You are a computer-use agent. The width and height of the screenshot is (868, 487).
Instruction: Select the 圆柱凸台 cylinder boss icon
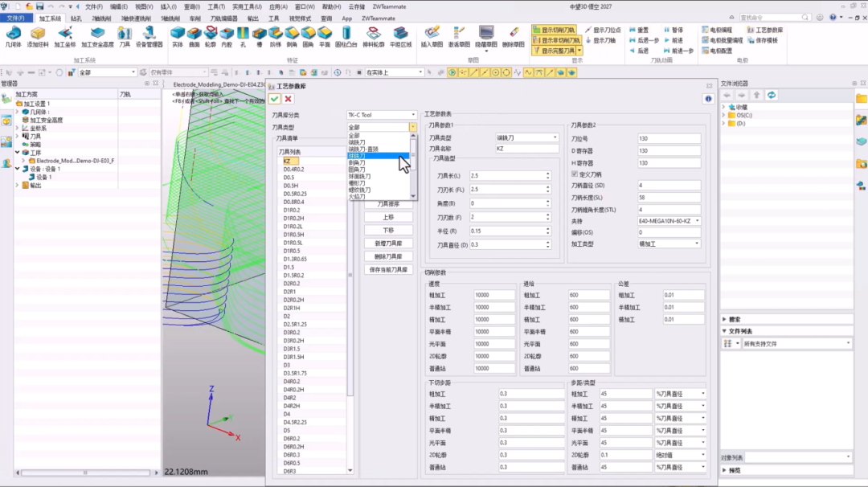(346, 36)
